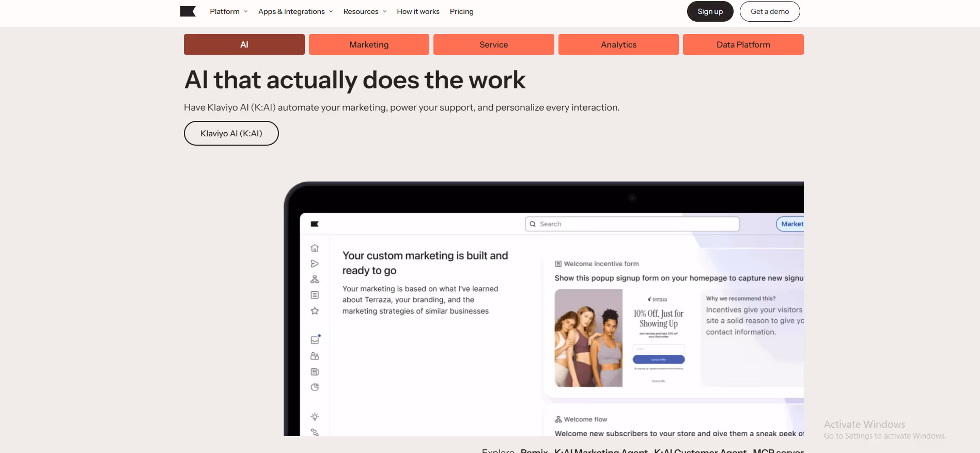Click the models photo in incentive form preview
The height and width of the screenshot is (453, 980).
pos(588,338)
